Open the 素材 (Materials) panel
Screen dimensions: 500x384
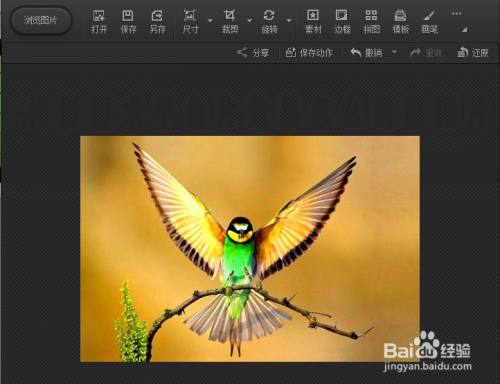(x=313, y=21)
